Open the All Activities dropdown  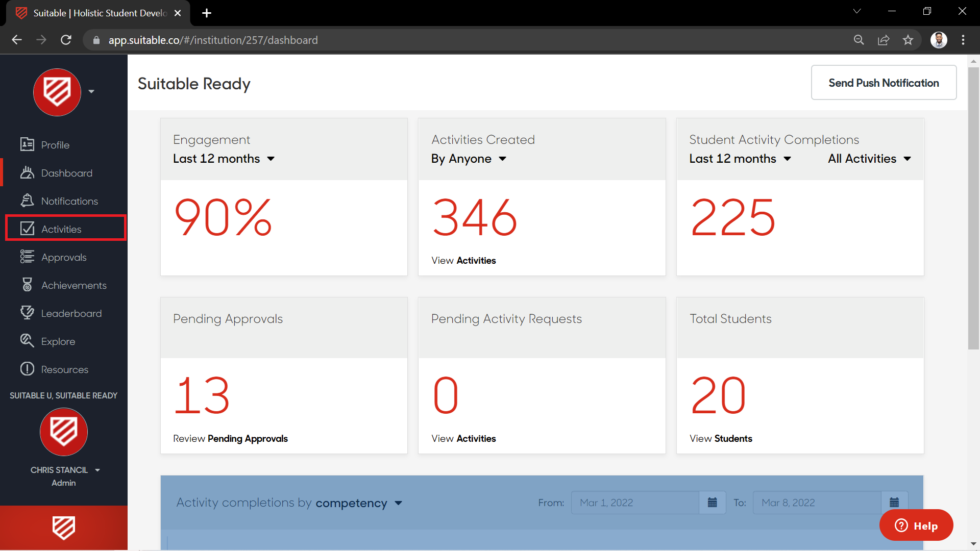coord(869,159)
